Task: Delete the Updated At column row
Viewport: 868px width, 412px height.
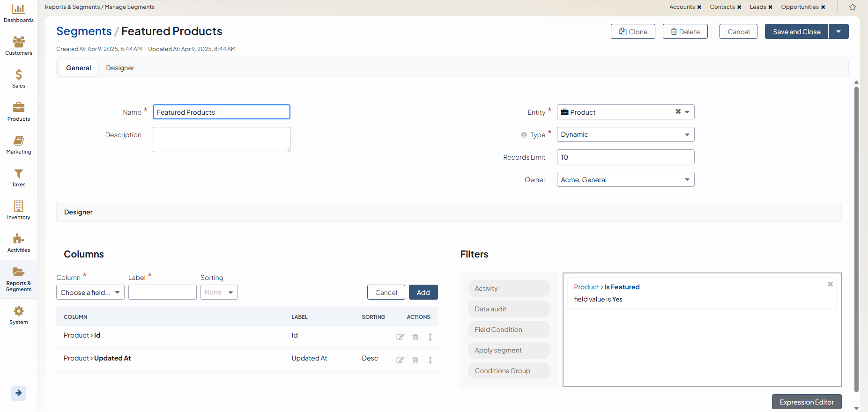Action: tap(415, 360)
